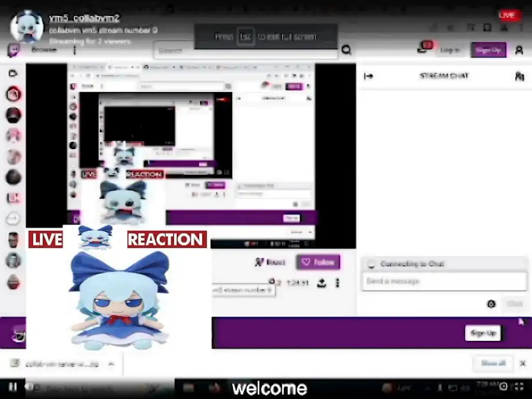Click the Log In button

point(450,50)
